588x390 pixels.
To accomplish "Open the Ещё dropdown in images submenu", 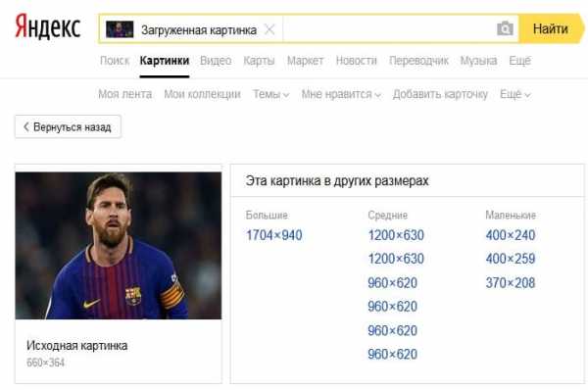I will tap(515, 94).
